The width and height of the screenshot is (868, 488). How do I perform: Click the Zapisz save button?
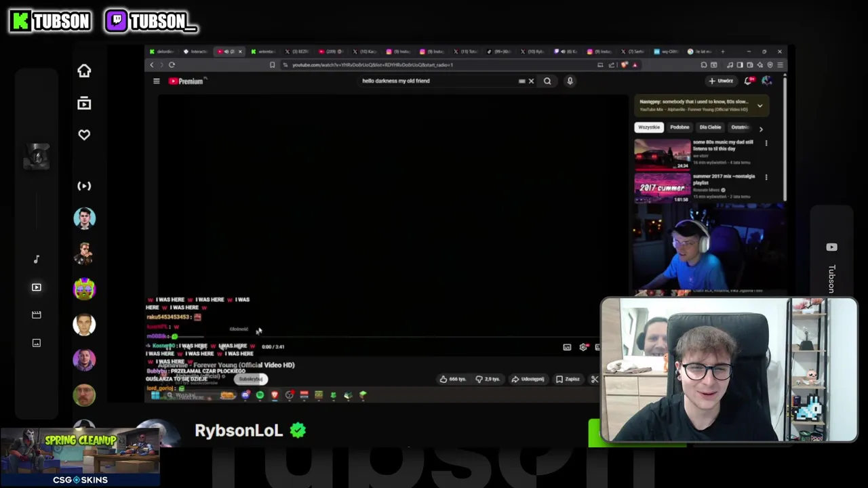pyautogui.click(x=568, y=380)
